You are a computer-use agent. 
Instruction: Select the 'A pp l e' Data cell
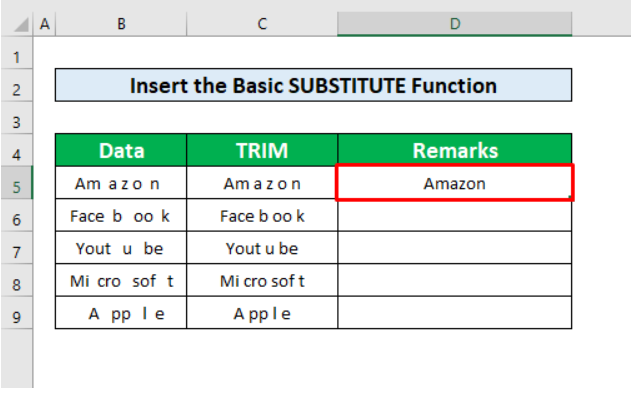tap(121, 313)
